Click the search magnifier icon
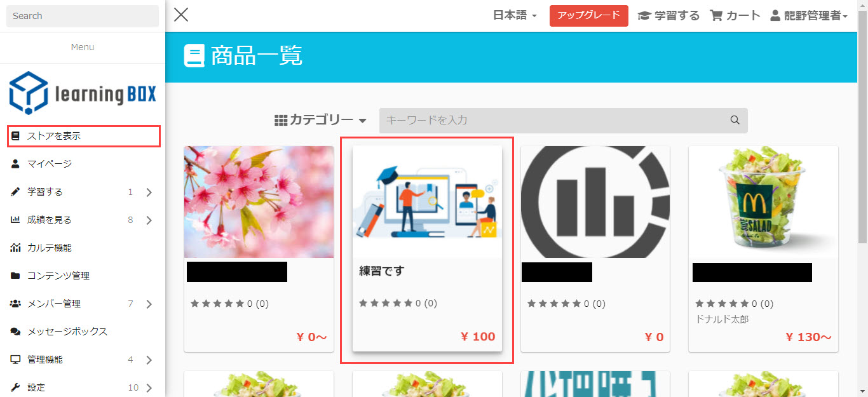This screenshot has height=397, width=868. pyautogui.click(x=735, y=120)
